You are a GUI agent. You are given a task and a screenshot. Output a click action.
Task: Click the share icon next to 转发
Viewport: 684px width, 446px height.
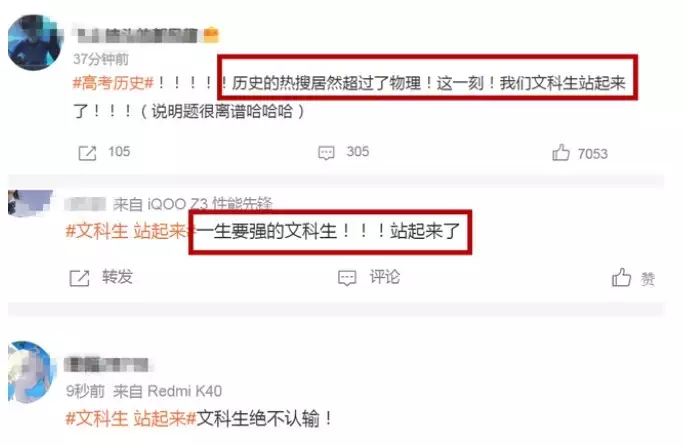coord(79,278)
